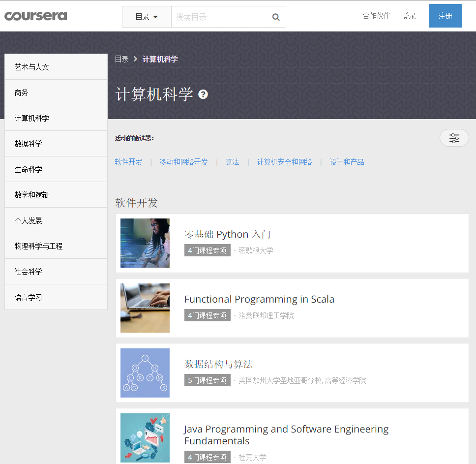Click the 计算机科学 breadcrumb
The image size is (476, 464).
click(160, 59)
